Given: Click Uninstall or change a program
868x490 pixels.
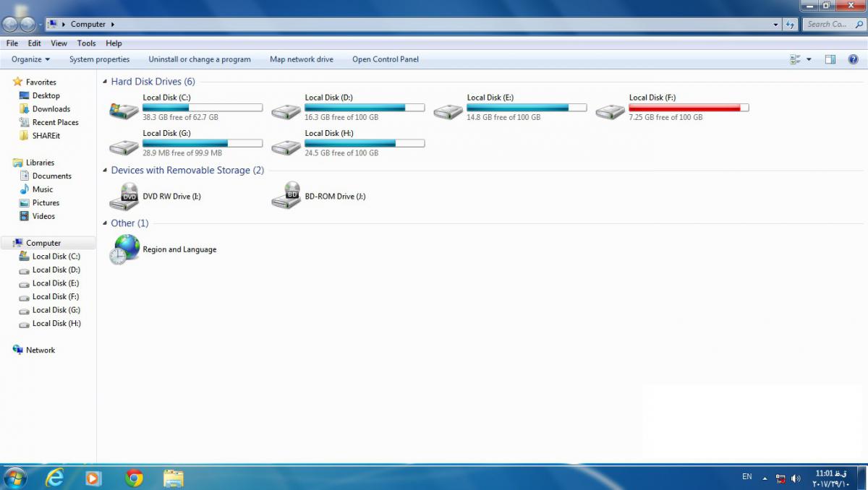Looking at the screenshot, I should 200,59.
